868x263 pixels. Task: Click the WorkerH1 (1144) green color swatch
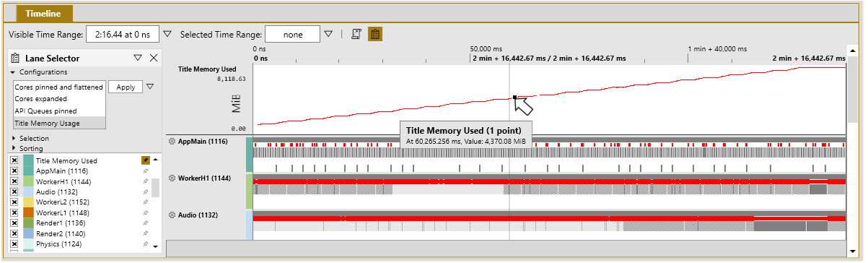[28, 181]
